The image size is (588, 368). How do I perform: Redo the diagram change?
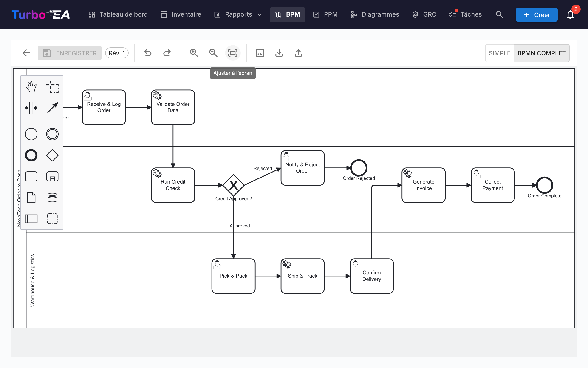click(x=167, y=53)
